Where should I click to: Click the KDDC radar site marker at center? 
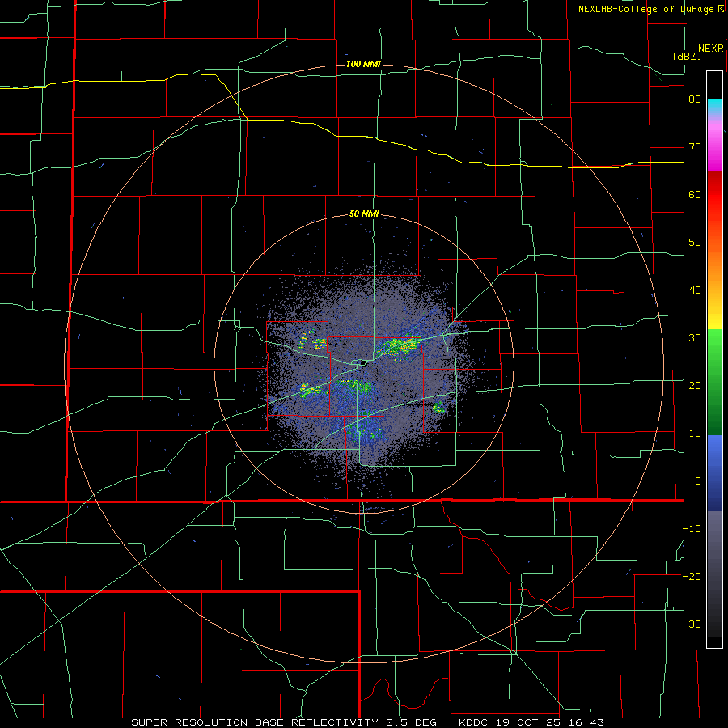[x=360, y=362]
